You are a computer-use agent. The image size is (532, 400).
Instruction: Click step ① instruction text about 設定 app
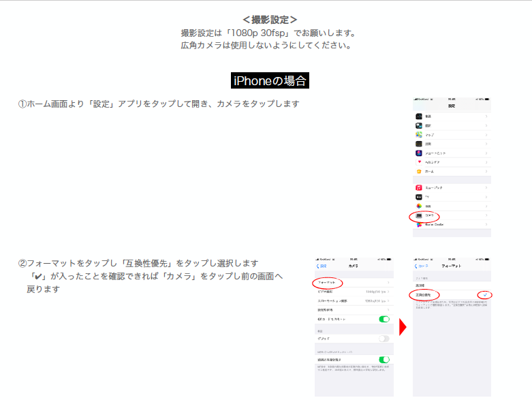(x=159, y=104)
